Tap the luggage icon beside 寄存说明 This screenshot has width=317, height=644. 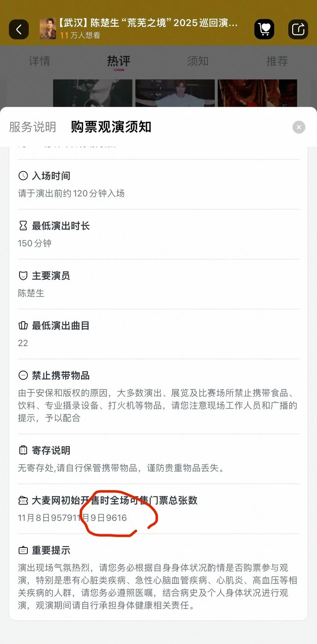(x=23, y=450)
